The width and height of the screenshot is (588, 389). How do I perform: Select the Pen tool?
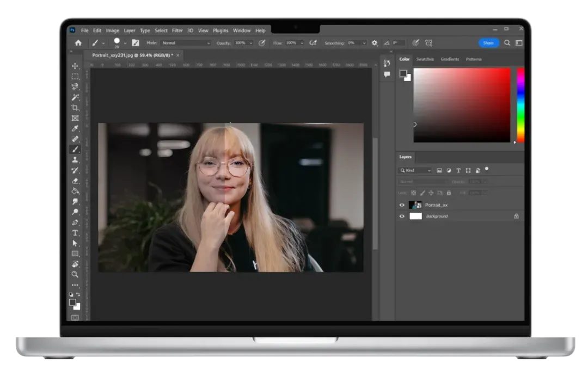pyautogui.click(x=75, y=222)
